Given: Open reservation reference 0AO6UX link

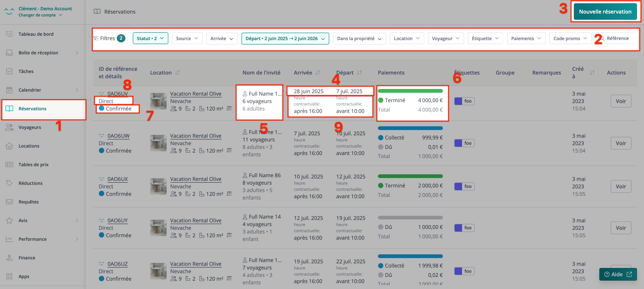Looking at the screenshot, I should coord(117,179).
